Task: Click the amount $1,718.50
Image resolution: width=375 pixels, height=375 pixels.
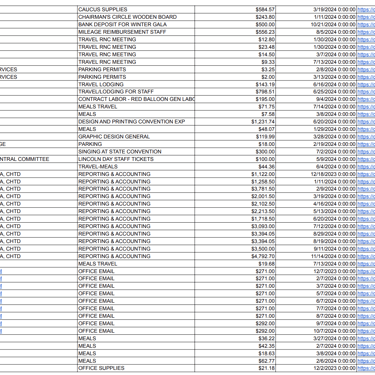Action: tap(263, 219)
